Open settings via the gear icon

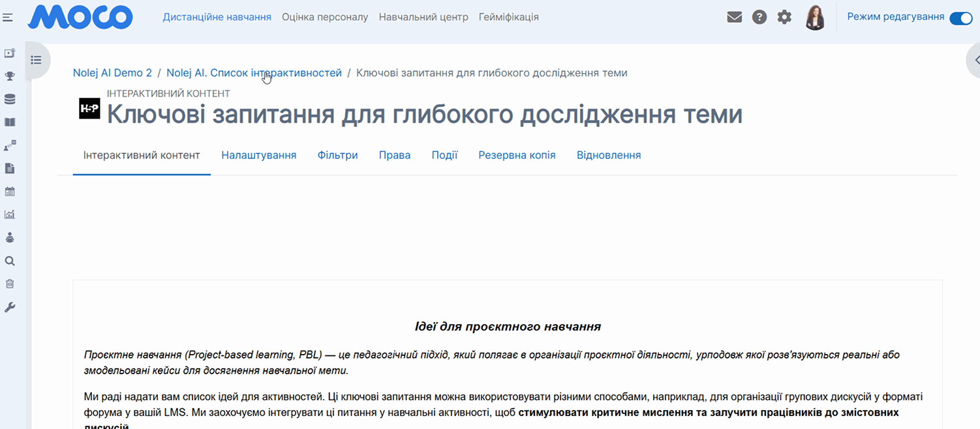click(784, 18)
